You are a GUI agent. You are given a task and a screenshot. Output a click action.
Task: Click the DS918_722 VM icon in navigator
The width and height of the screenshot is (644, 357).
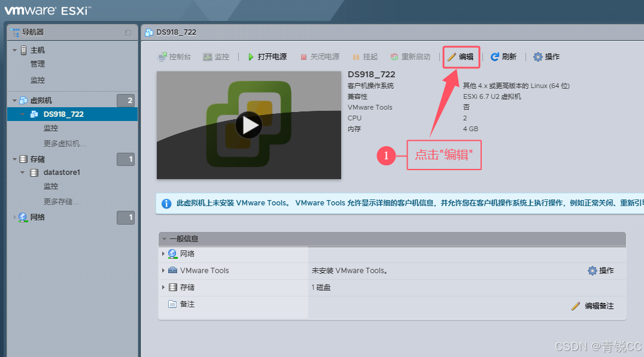click(34, 114)
